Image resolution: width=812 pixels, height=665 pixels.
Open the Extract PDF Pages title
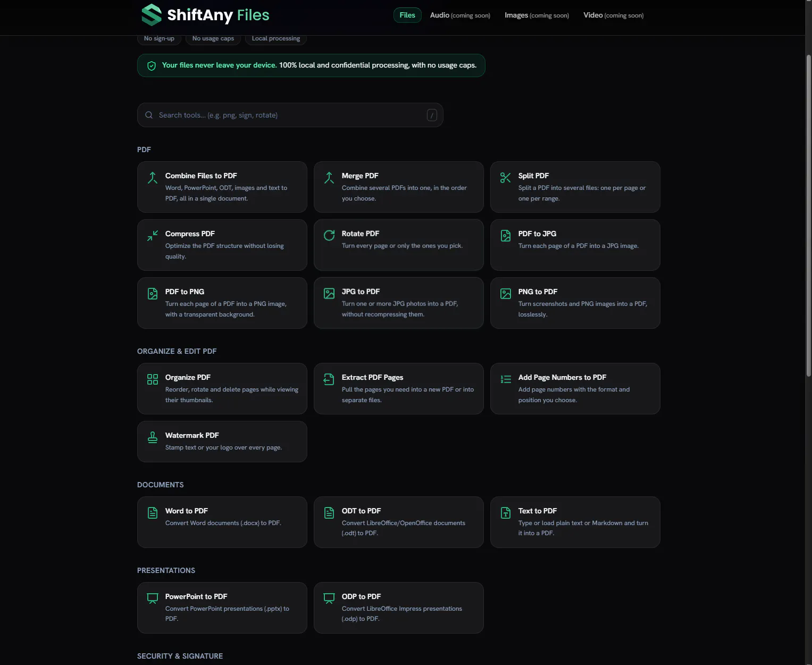click(x=372, y=377)
